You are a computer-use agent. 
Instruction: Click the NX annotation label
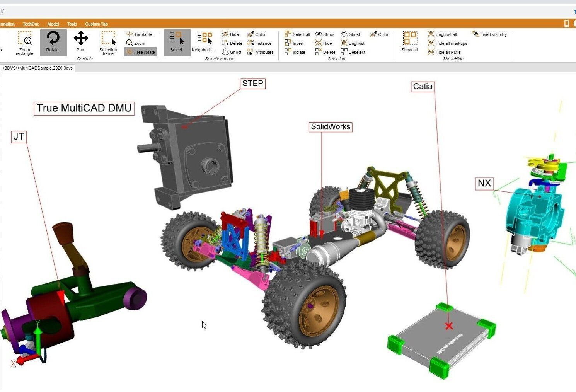tap(484, 183)
